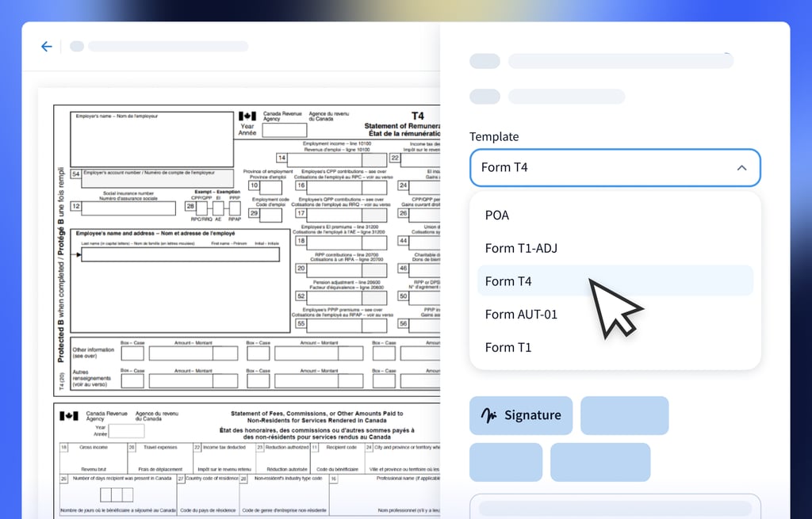Collapse the Template dropdown with its chevron
This screenshot has height=519, width=812.
tap(741, 168)
